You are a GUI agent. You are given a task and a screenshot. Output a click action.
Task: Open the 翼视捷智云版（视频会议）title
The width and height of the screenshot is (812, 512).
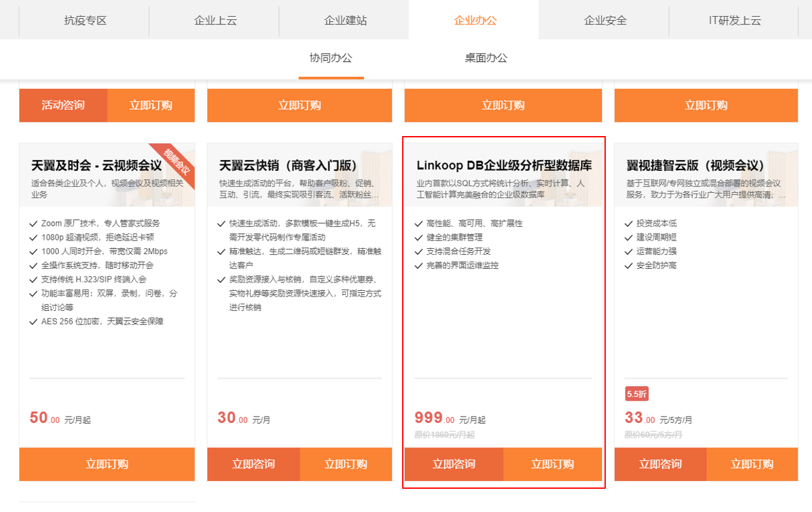click(695, 166)
